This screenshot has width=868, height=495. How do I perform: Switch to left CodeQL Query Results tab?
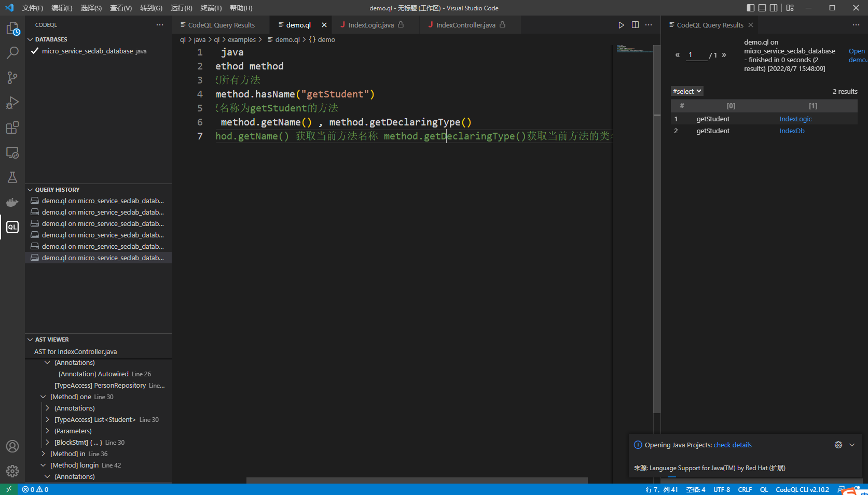tap(221, 25)
